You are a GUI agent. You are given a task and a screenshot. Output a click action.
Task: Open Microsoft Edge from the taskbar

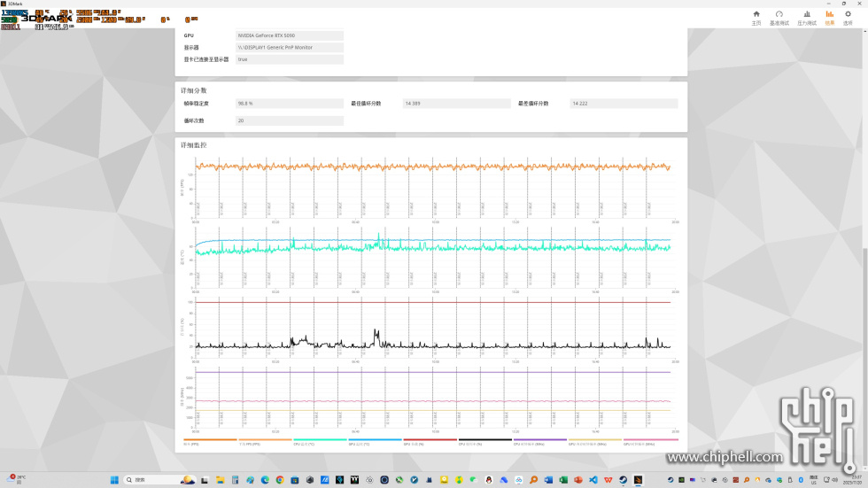[265, 480]
